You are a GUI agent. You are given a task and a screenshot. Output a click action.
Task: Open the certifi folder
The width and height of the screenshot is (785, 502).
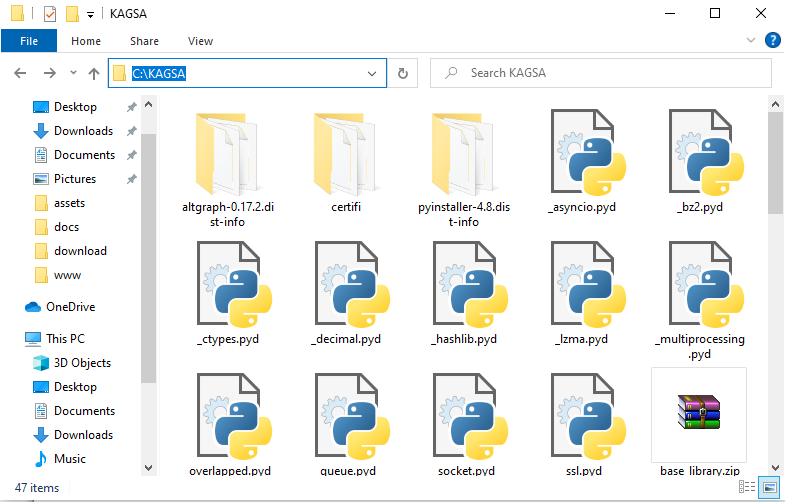(346, 155)
